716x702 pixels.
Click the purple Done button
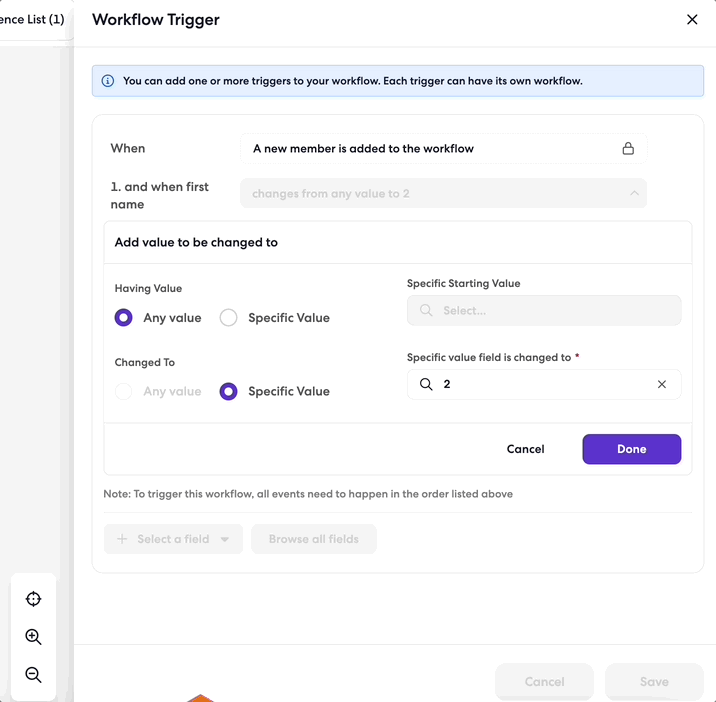click(632, 449)
